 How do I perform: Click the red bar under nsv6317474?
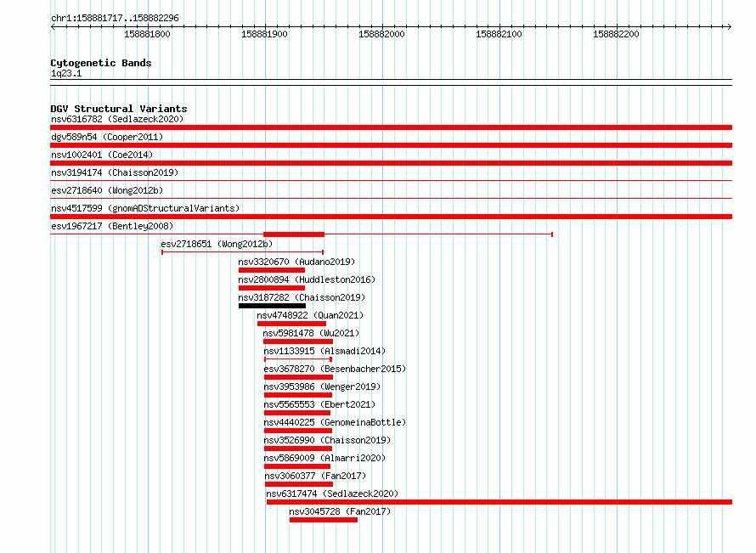499,502
